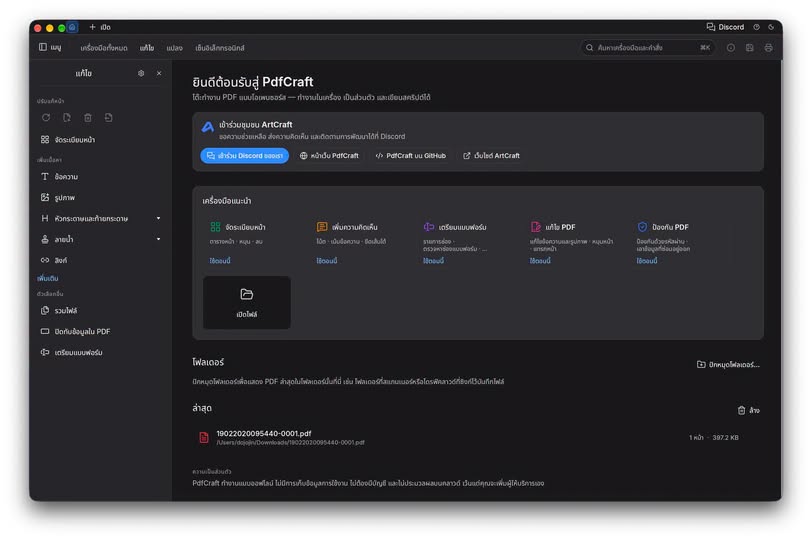Viewport: 812px width, 540px height.
Task: Click ใช้ตอนนี้ under the ป้องกัน PDF card
Action: tap(647, 261)
